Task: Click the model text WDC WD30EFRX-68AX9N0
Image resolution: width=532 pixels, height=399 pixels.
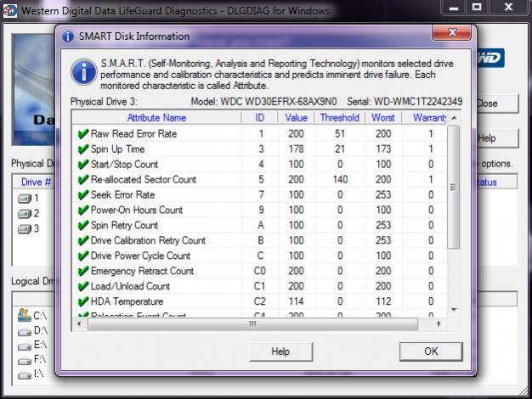Action: tap(279, 102)
